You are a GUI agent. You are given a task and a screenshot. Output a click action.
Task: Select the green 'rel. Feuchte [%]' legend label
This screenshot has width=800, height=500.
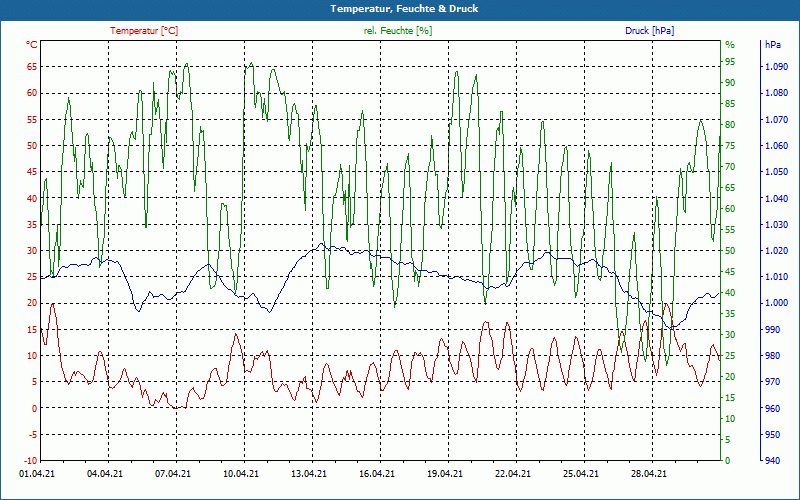397,31
